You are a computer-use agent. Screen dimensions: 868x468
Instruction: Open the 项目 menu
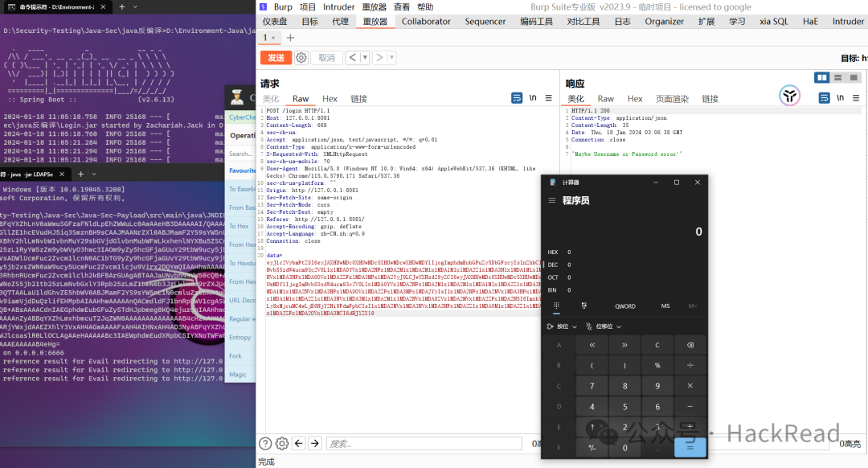pos(307,7)
